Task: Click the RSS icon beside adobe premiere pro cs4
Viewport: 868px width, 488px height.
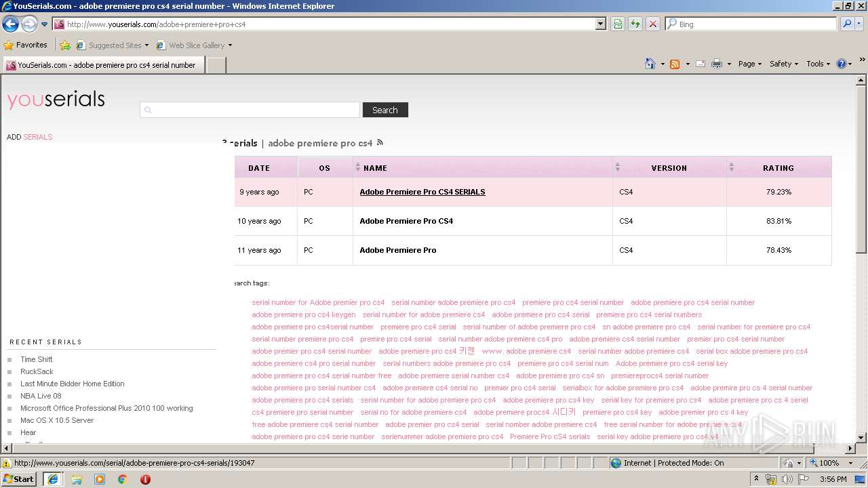Action: point(380,142)
